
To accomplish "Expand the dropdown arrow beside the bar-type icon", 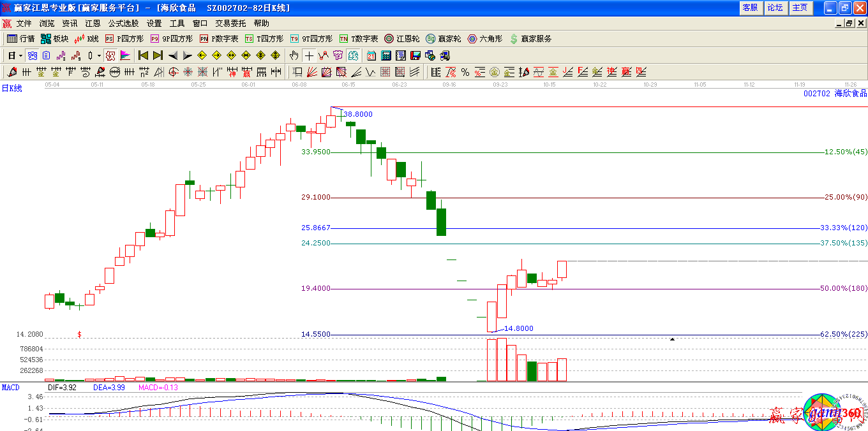I will pyautogui.click(x=99, y=55).
